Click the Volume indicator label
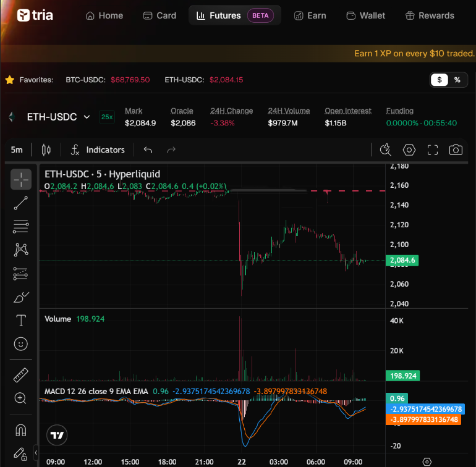476x467 pixels. coord(57,319)
